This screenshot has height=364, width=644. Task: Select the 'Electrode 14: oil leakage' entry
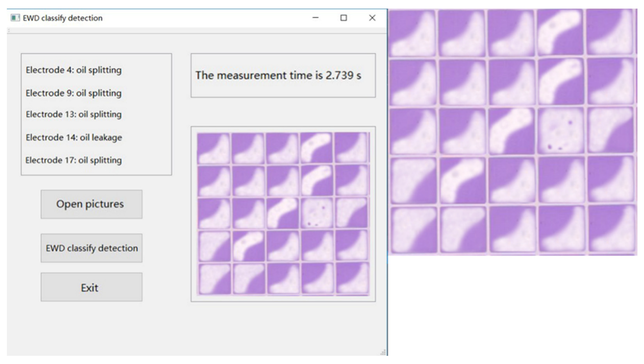[74, 137]
